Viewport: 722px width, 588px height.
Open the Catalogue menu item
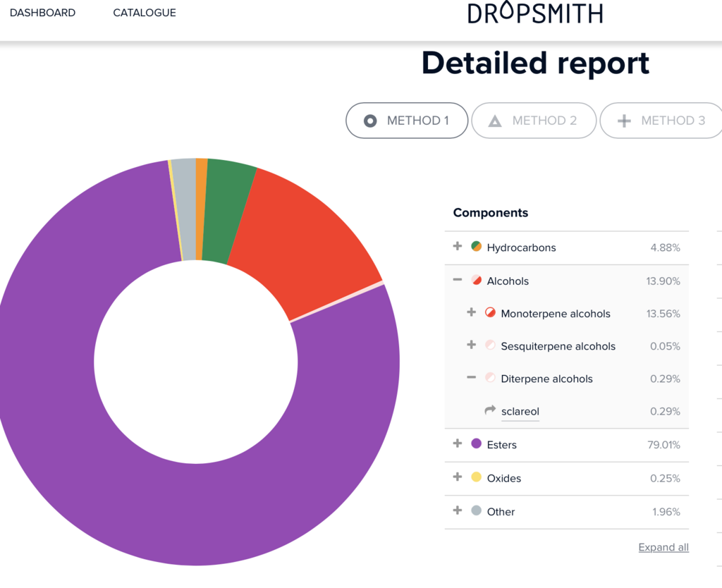[x=145, y=13]
